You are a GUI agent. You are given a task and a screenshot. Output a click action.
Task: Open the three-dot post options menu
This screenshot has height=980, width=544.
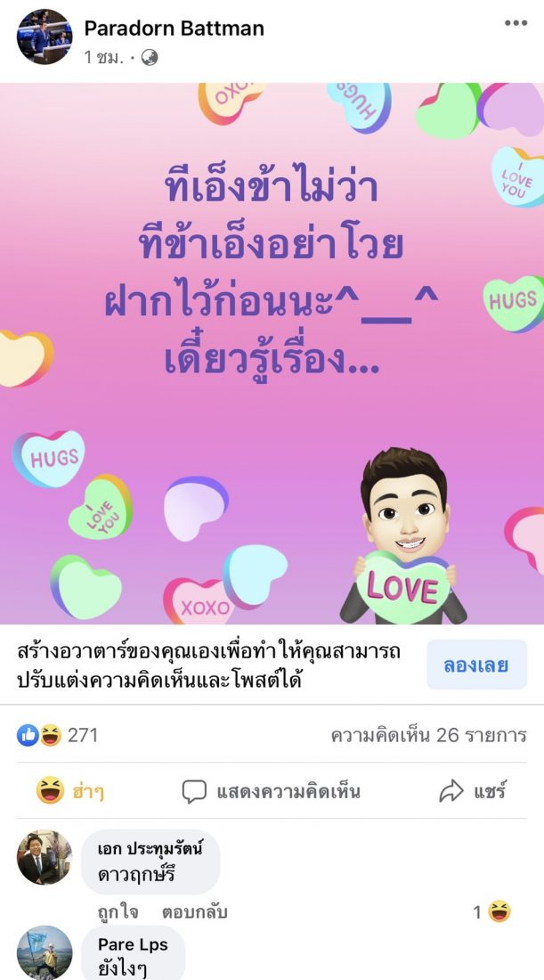click(516, 23)
